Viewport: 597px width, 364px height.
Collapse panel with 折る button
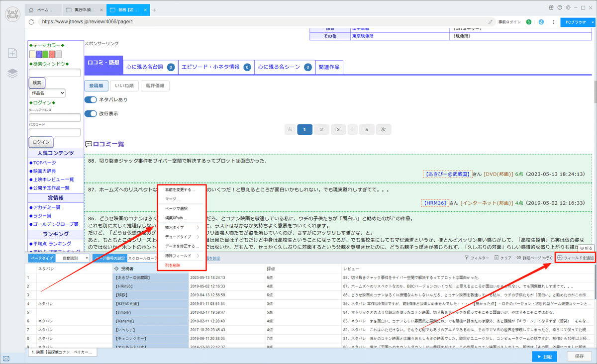coord(586,248)
